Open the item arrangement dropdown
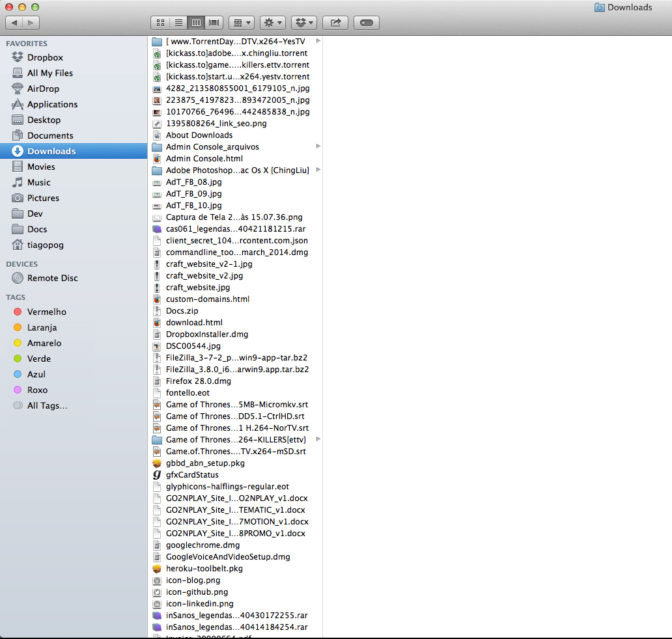The image size is (672, 639). [241, 22]
